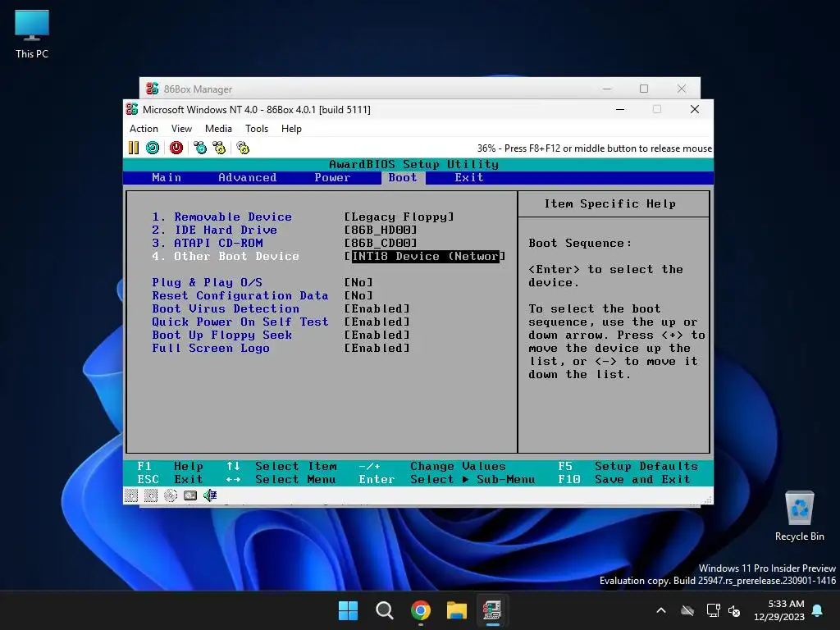
Task: Open This PC desktop icon
Action: pos(32,34)
